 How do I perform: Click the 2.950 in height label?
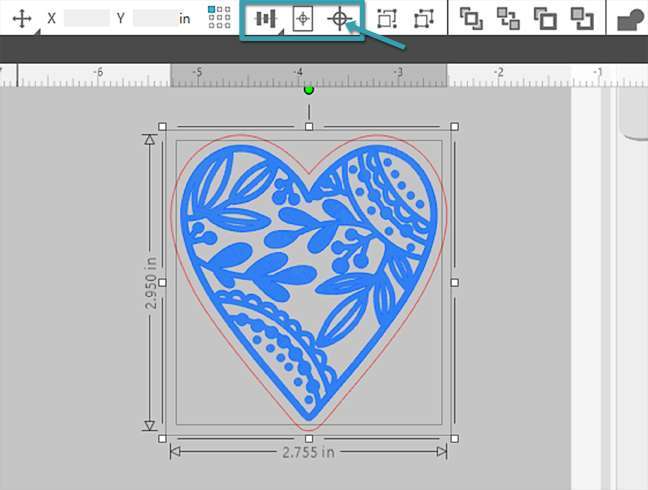(151, 283)
